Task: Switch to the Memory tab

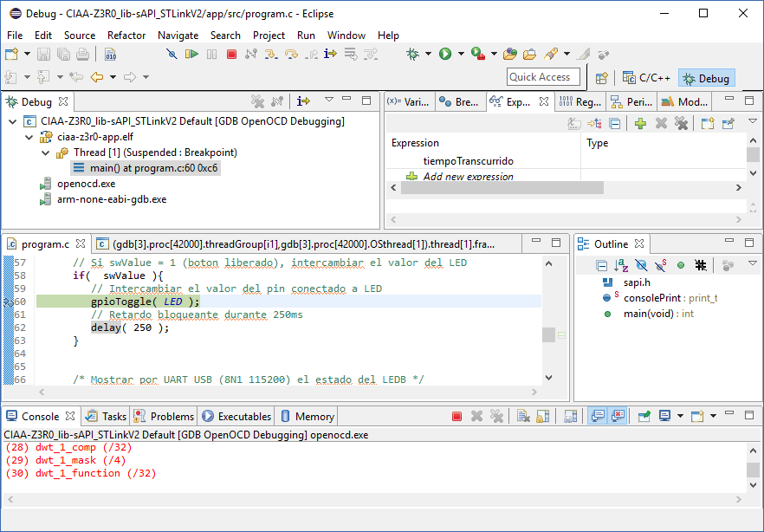Action: [307, 417]
